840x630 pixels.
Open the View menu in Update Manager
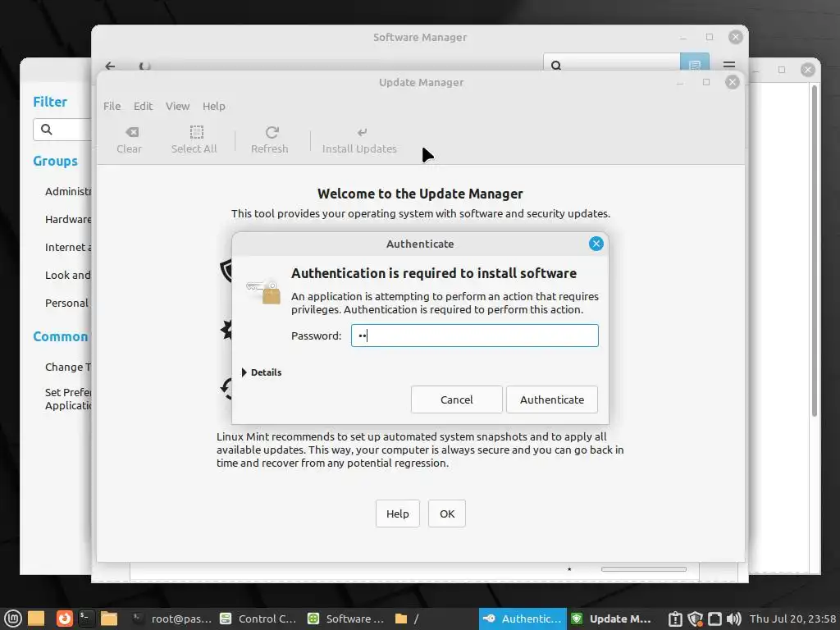tap(177, 106)
